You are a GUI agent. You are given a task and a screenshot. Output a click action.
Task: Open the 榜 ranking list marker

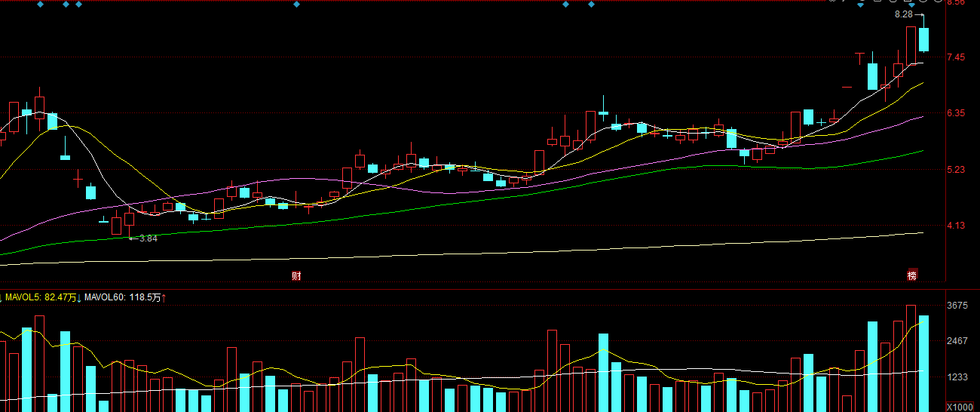click(x=912, y=276)
